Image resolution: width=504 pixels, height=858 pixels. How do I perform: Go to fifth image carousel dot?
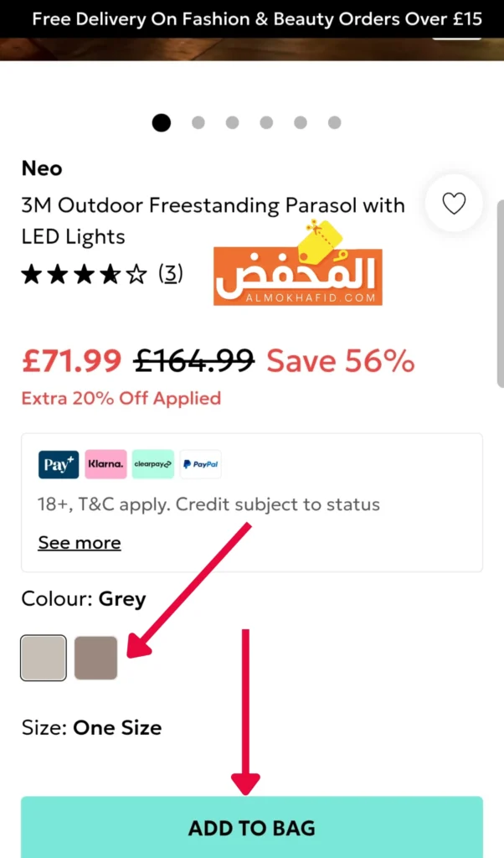[301, 122]
